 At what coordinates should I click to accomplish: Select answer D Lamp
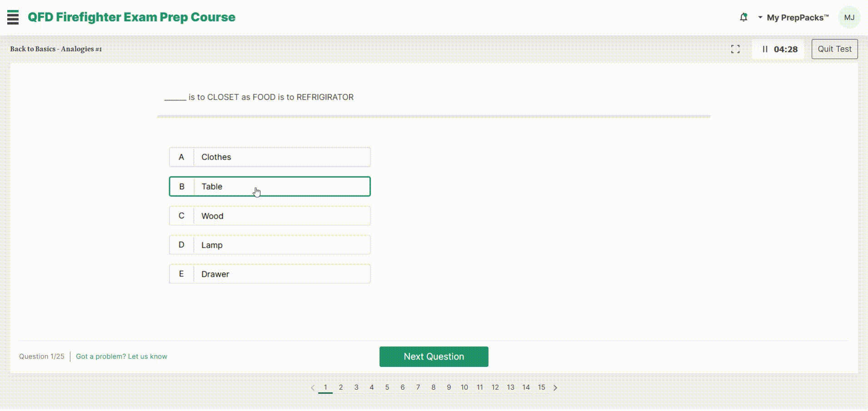(270, 245)
